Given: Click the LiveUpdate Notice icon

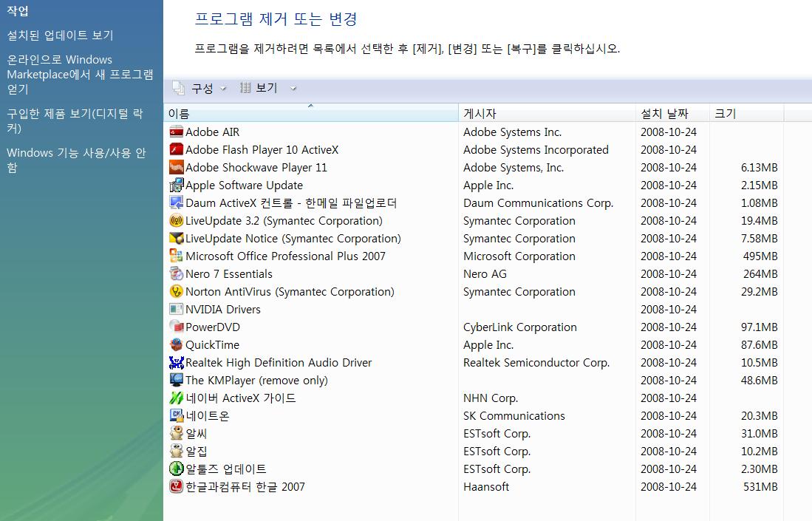Looking at the screenshot, I should (176, 238).
